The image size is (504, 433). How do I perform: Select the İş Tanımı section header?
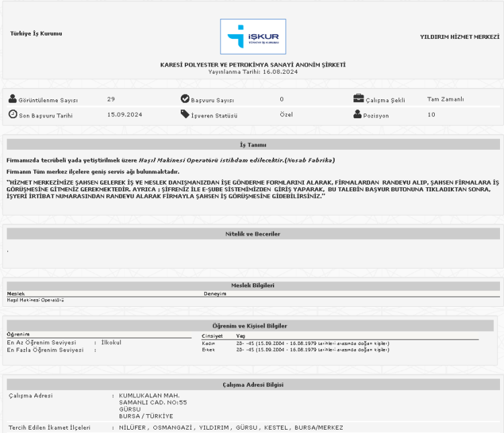253,144
